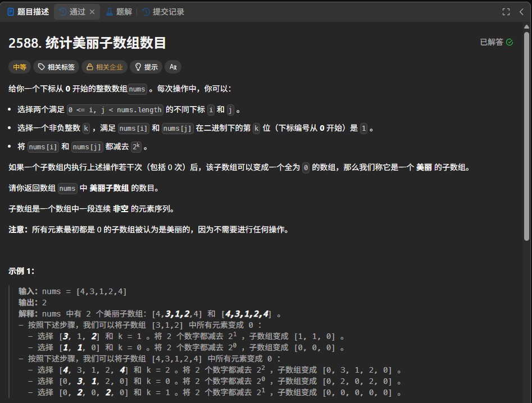Click the fullscreen expand icon
This screenshot has width=532, height=403.
(x=506, y=12)
